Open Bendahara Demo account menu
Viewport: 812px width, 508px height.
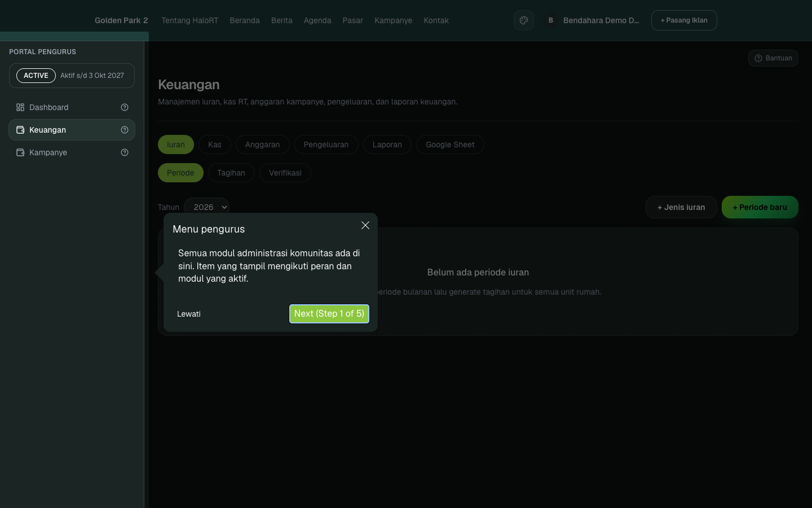tap(592, 20)
